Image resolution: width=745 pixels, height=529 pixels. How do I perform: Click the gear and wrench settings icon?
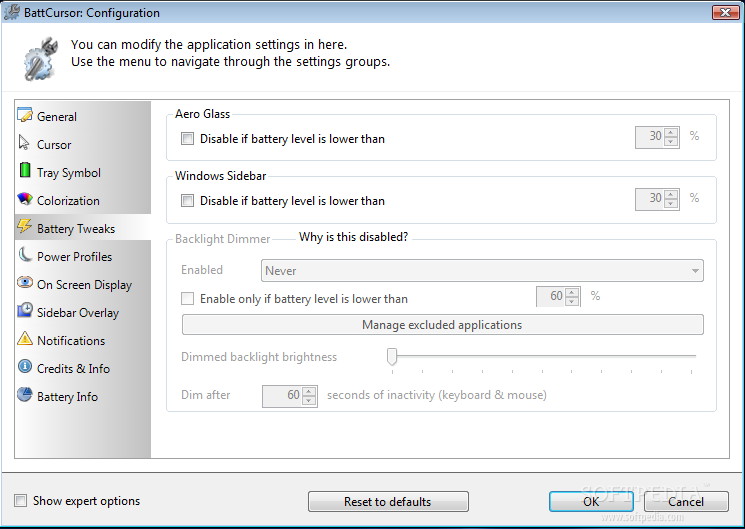41,59
